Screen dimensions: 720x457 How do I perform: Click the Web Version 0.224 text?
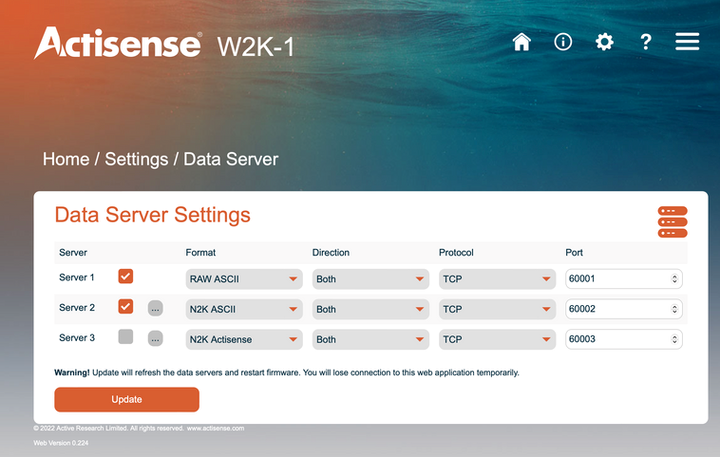tap(61, 443)
